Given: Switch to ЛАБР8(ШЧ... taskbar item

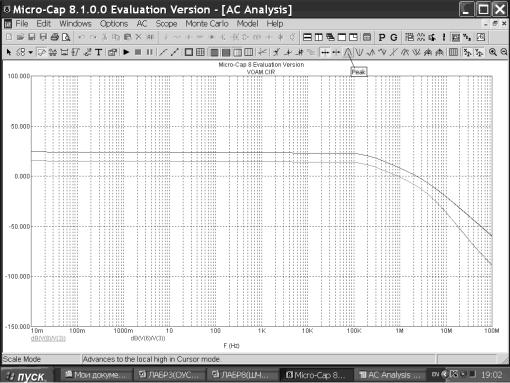Looking at the screenshot, I should (242, 375).
